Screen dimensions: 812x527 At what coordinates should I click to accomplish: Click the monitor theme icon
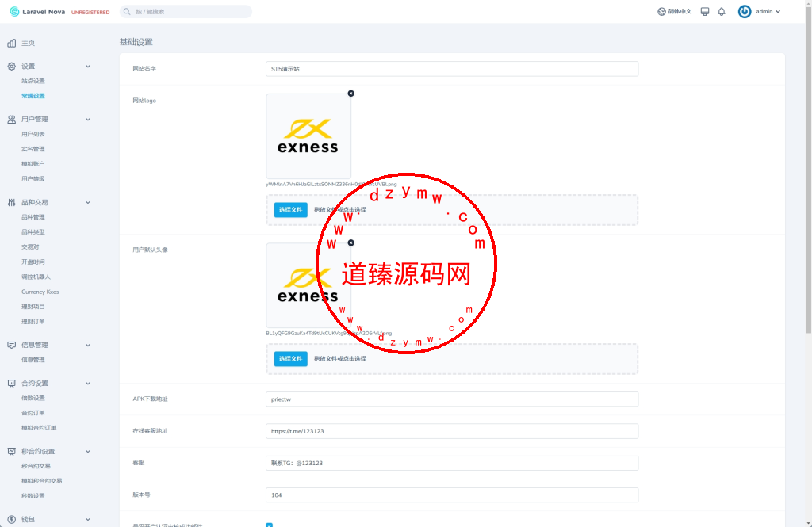[705, 11]
